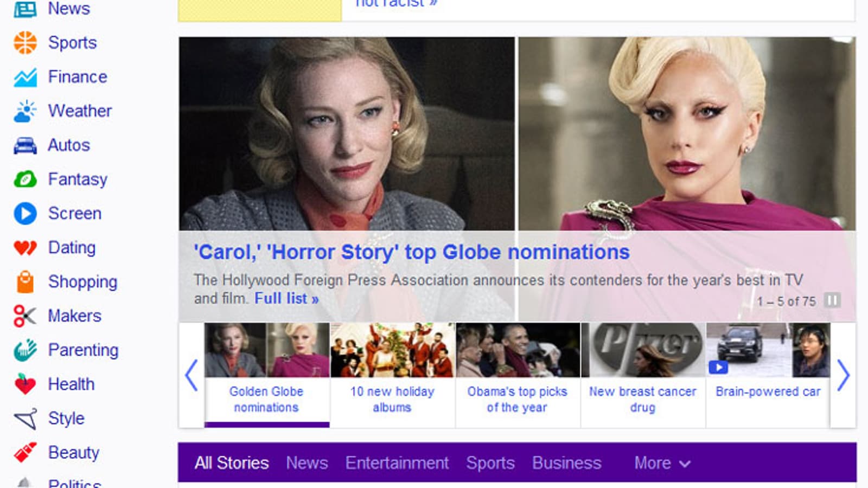The height and width of the screenshot is (488, 868).
Task: Open the Makers section link
Action: click(x=75, y=316)
